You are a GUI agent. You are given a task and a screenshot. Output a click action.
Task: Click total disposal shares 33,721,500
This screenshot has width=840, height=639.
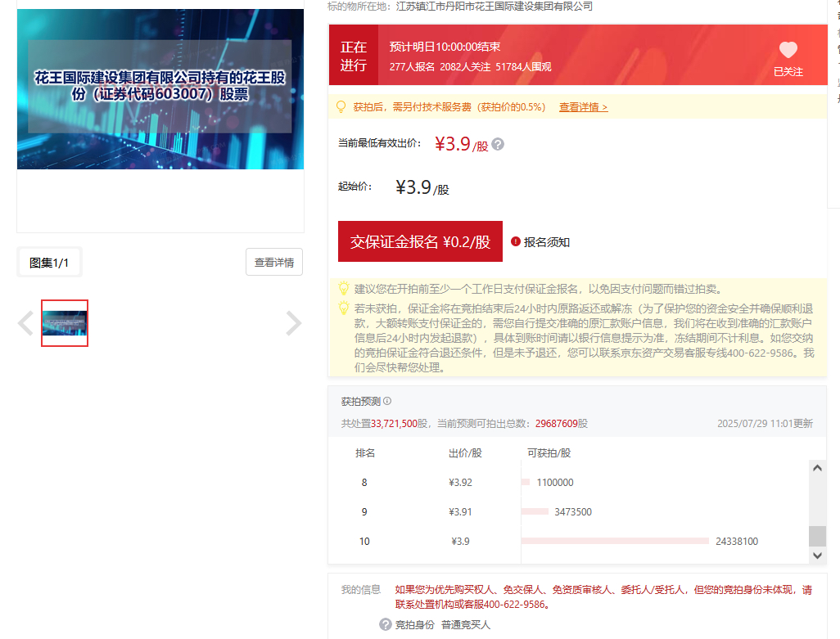[394, 423]
